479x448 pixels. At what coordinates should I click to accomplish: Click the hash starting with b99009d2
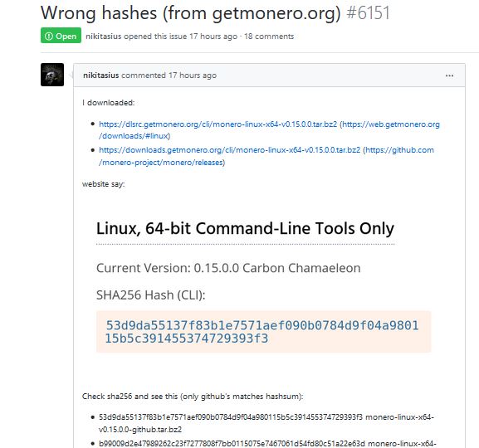coord(232,443)
